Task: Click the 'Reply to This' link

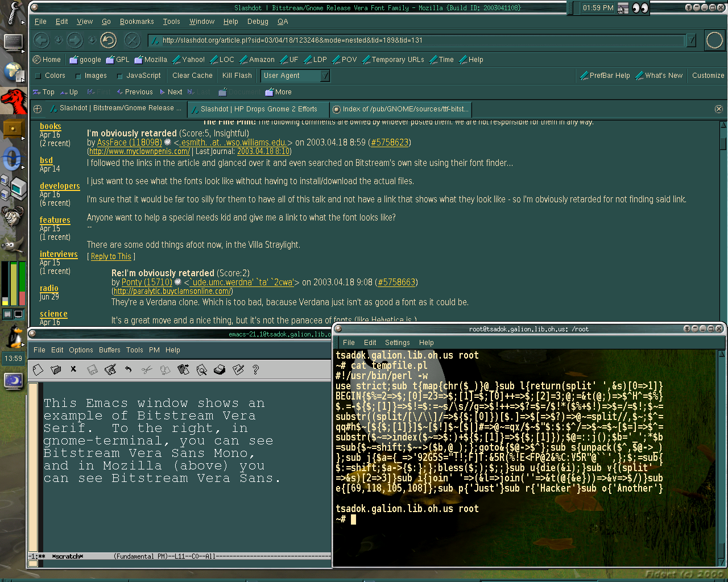Action: (x=111, y=257)
